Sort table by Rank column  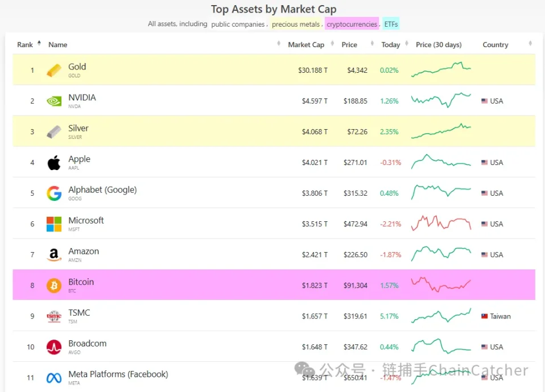pyautogui.click(x=25, y=45)
